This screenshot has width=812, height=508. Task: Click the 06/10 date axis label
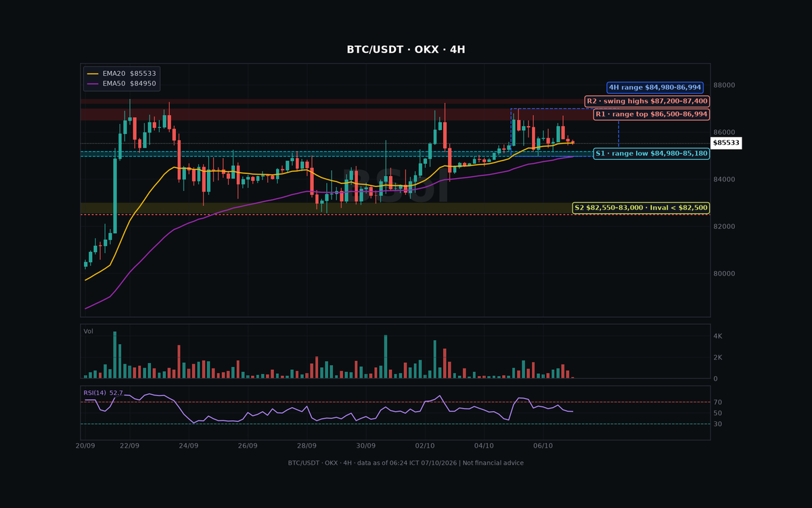tap(543, 446)
